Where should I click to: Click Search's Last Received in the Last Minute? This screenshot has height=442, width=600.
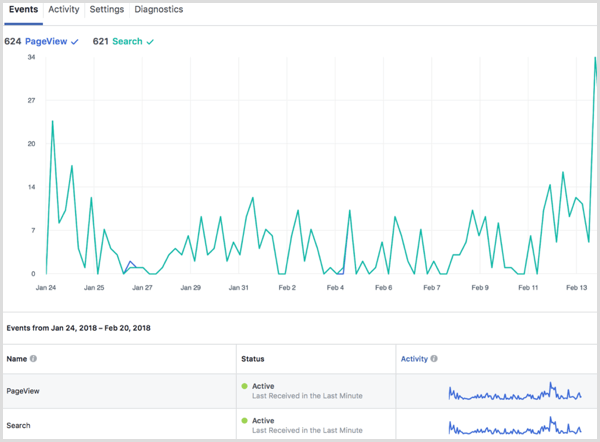pos(307,430)
